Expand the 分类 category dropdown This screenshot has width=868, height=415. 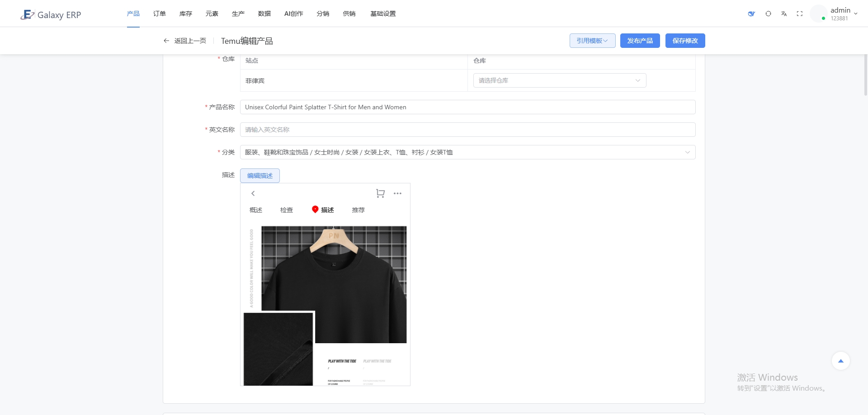(467, 152)
